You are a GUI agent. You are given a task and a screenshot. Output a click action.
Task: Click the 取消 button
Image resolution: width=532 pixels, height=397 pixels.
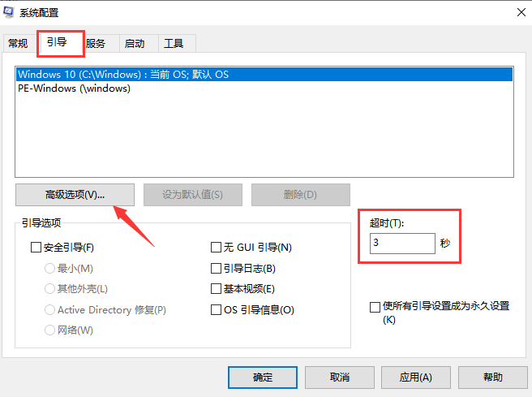coord(339,378)
